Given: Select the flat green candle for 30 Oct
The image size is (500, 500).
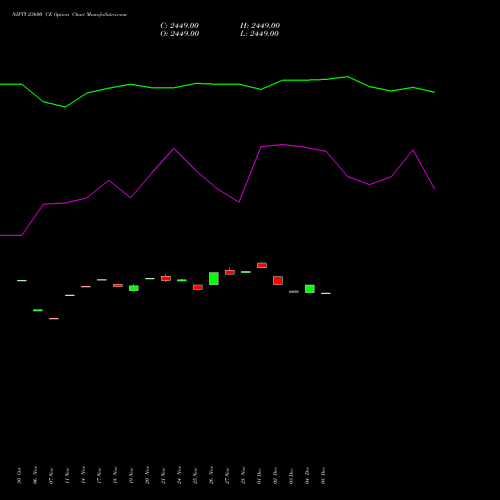Looking at the screenshot, I should [22, 281].
